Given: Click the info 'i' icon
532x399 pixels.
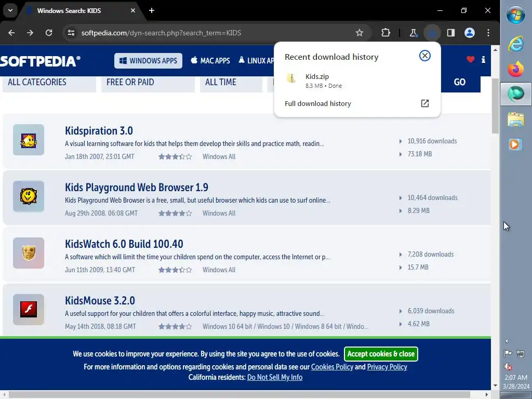Looking at the screenshot, I should 483,60.
